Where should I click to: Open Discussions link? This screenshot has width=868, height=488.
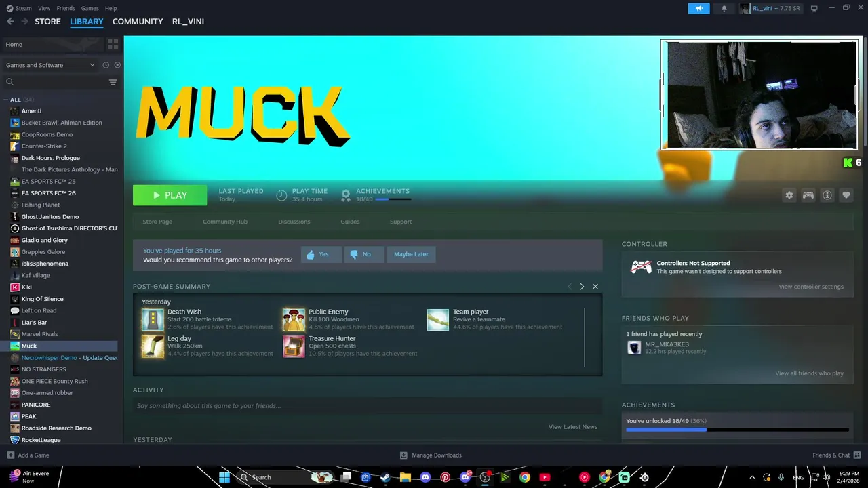(x=294, y=222)
